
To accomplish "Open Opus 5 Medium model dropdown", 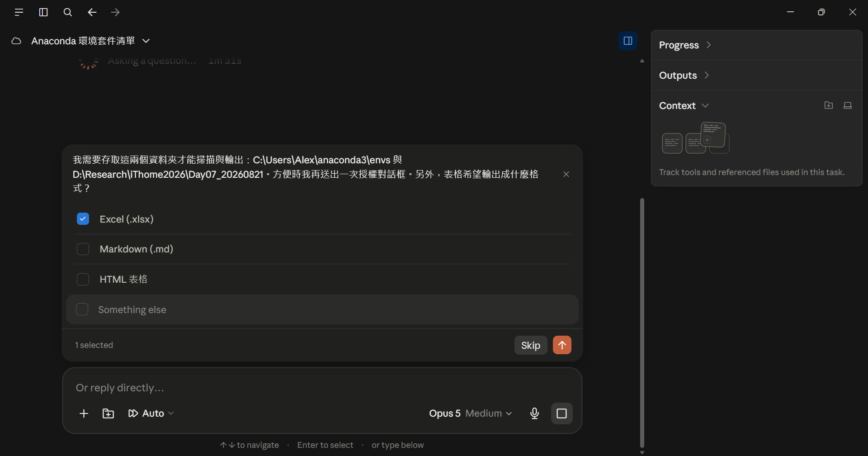I will 471,413.
